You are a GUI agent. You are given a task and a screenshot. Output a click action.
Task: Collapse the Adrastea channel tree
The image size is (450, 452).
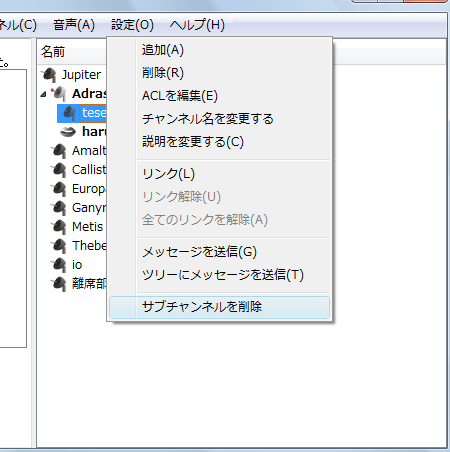click(x=43, y=95)
